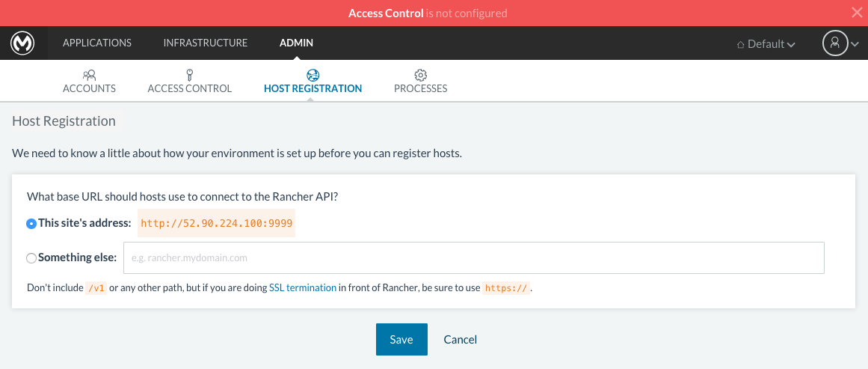Switch to the Host Registration tab
Viewport: 868px width, 369px height.
tap(313, 82)
